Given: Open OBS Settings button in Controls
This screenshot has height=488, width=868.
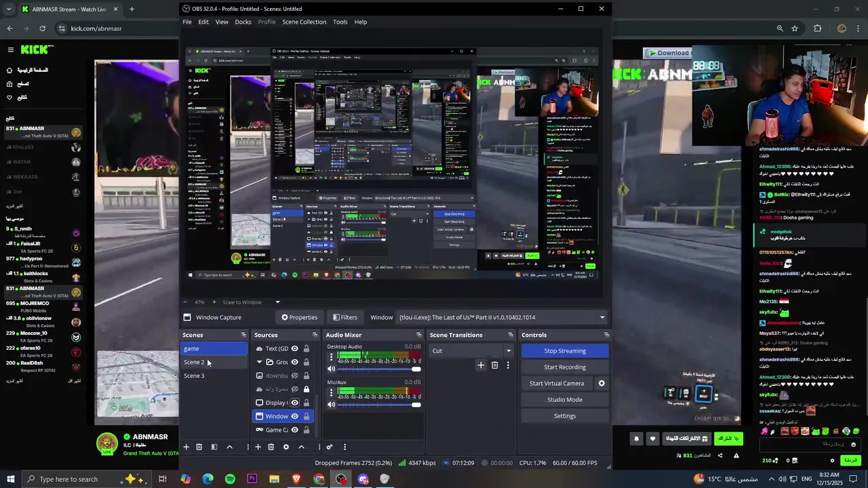Looking at the screenshot, I should click(x=565, y=415).
